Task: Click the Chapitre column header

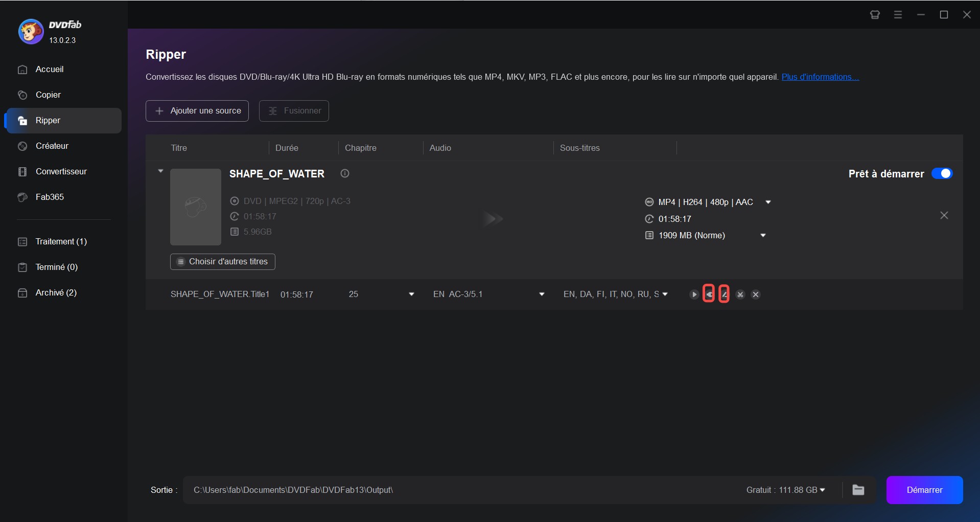Action: 361,148
